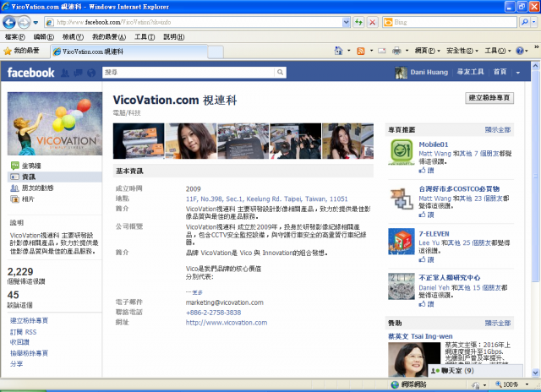Image resolution: width=541 pixels, height=392 pixels.
Task: Click the IE home page icon
Action: 338,51
